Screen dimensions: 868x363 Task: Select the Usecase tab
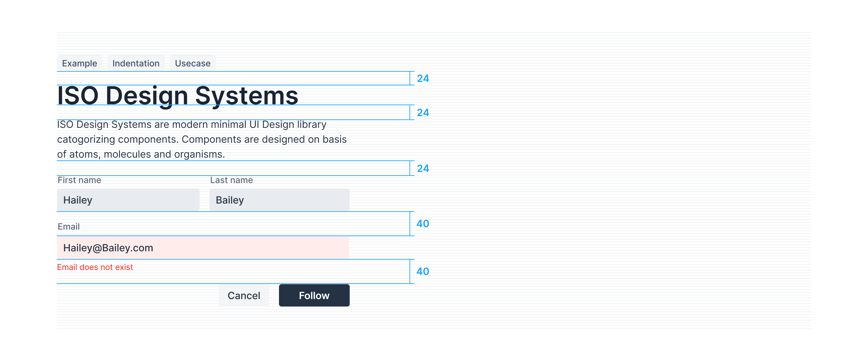[x=193, y=63]
